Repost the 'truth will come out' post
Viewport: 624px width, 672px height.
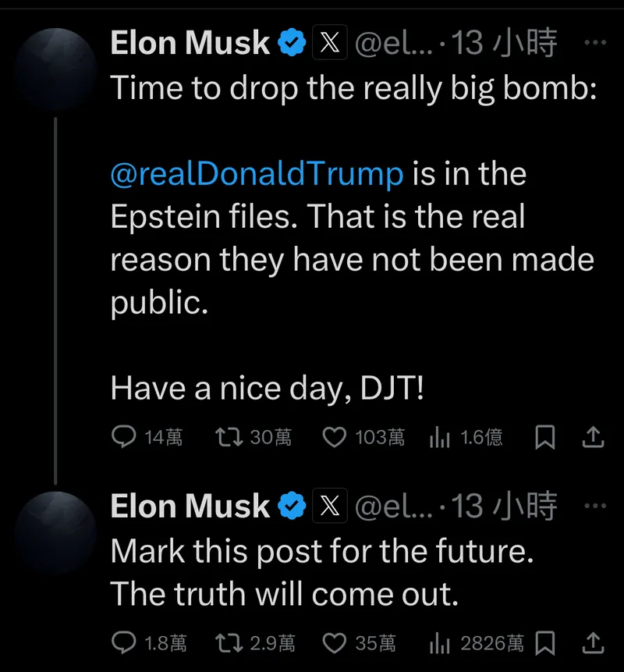click(229, 643)
